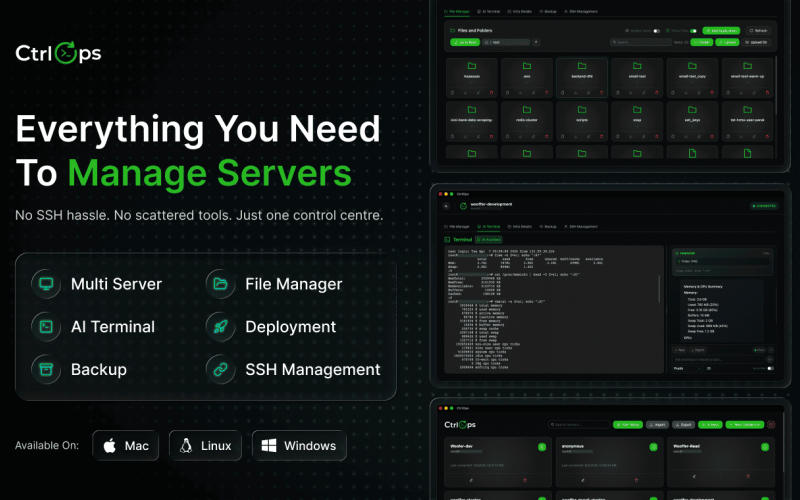Click the edit pencil on the Woofer-dev card
The image size is (800, 500).
coord(471,480)
